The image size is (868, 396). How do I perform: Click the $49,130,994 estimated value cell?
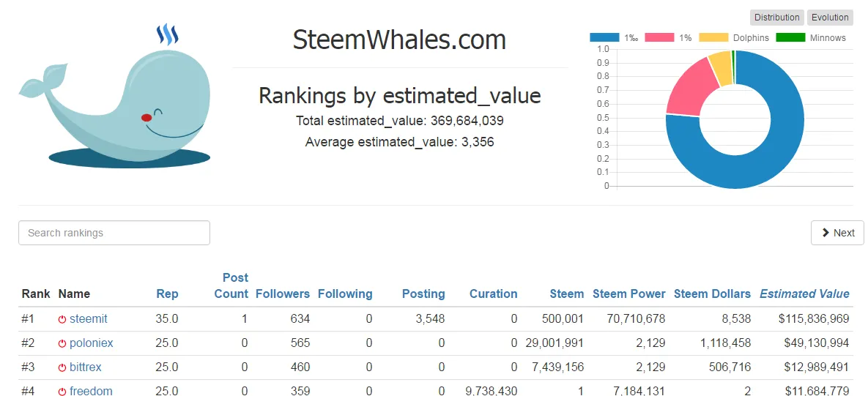(x=817, y=343)
